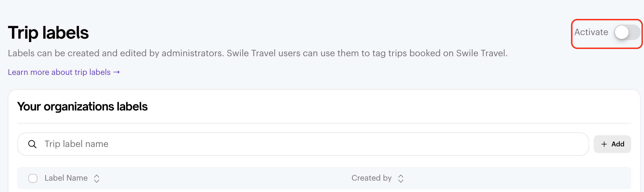The height and width of the screenshot is (192, 644).
Task: Tick the select-all checkbox beside Label Name
Action: [33, 178]
